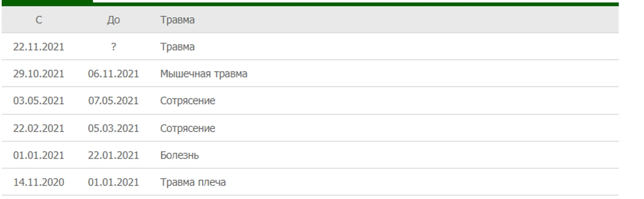Image resolution: width=644 pixels, height=199 pixels.
Task: Select 'Сотрясение' in the 03.05.2021 row
Action: click(x=187, y=101)
